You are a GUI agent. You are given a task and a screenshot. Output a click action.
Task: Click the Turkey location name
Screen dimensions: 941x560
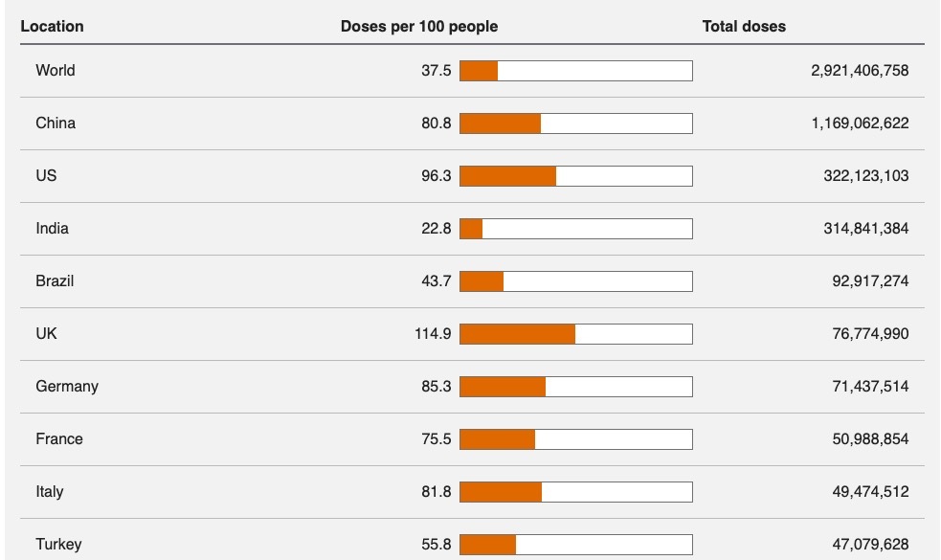[58, 545]
